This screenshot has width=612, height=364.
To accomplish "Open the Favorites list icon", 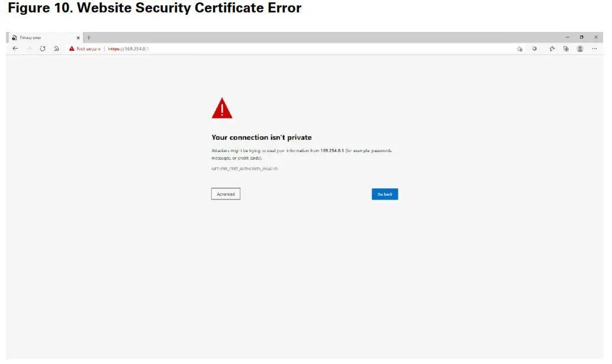I will 552,49.
